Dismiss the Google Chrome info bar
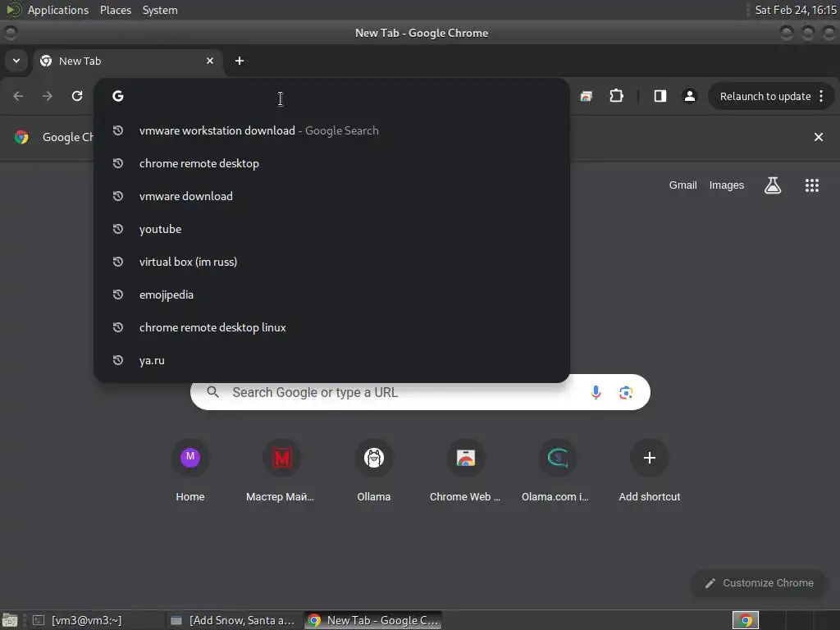 point(819,137)
